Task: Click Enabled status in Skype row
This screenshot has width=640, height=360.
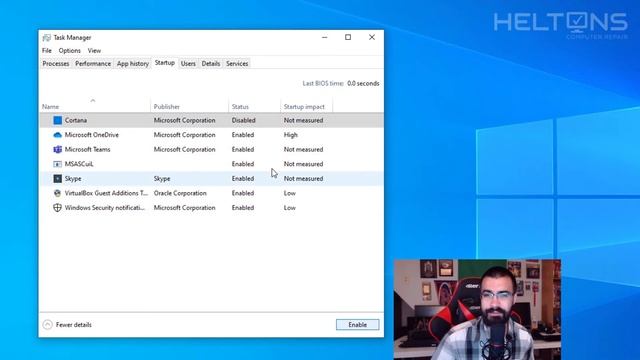Action: click(243, 178)
